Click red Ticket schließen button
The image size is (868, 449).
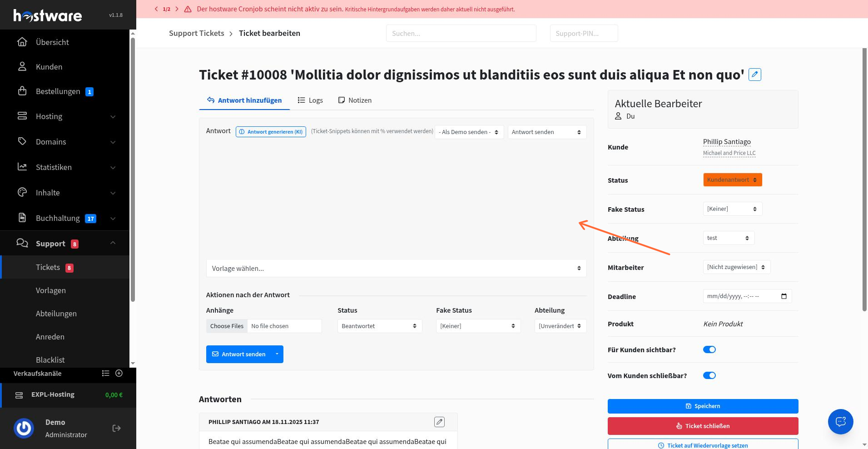tap(703, 426)
